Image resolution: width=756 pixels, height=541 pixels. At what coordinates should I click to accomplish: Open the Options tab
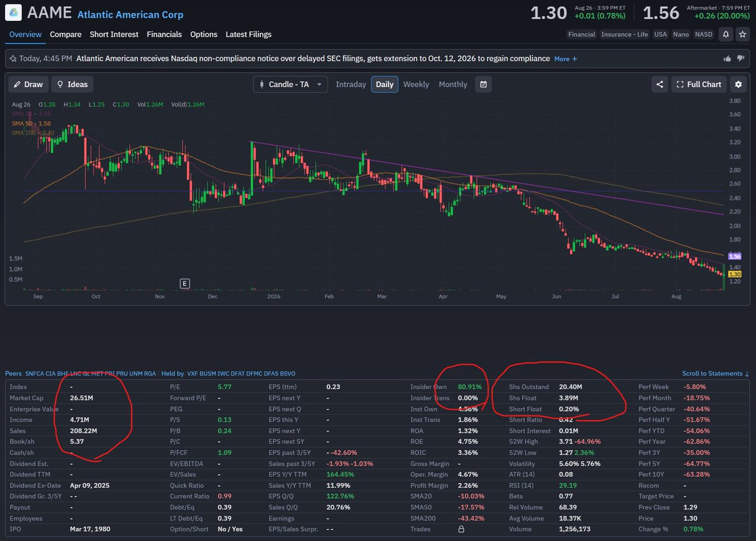tap(203, 35)
